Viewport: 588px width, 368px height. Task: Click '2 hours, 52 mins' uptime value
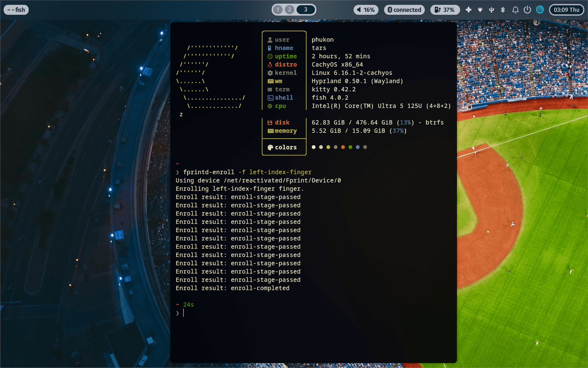point(341,56)
